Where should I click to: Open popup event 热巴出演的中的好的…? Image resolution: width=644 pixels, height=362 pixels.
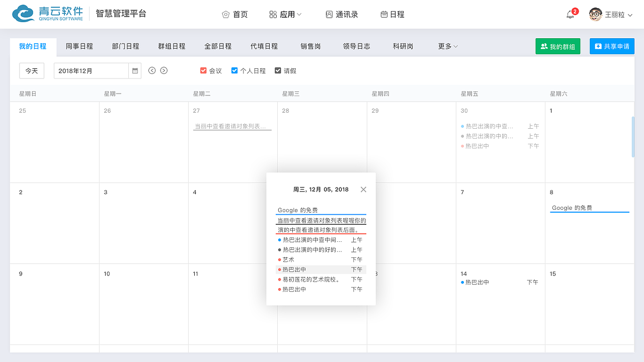(x=321, y=249)
